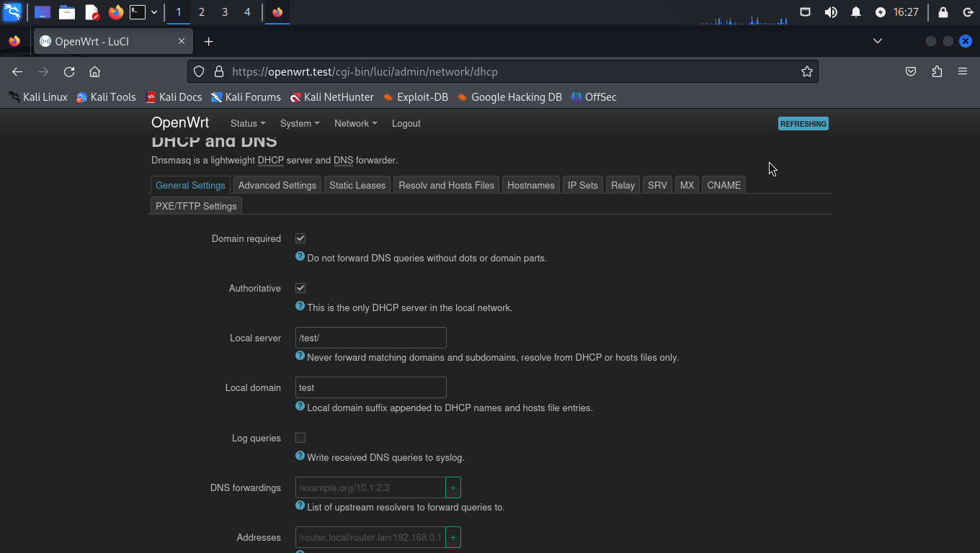Open the IP Sets tab
980x553 pixels.
(x=583, y=185)
